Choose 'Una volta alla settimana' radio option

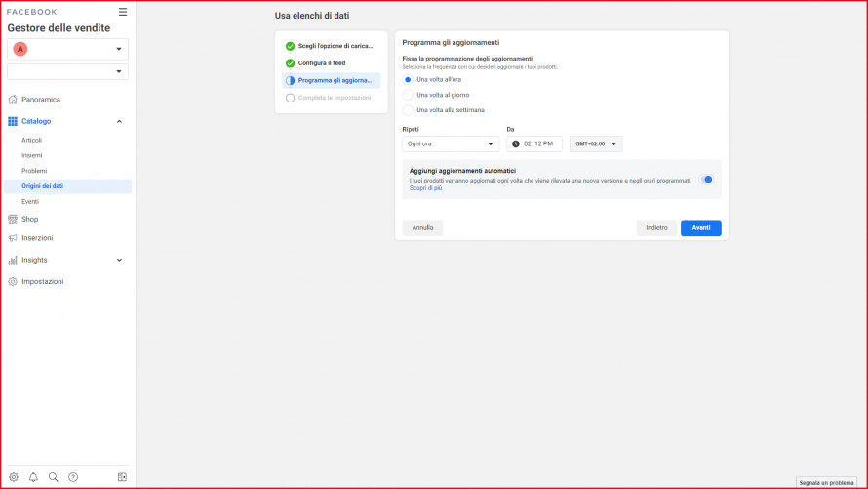point(408,110)
